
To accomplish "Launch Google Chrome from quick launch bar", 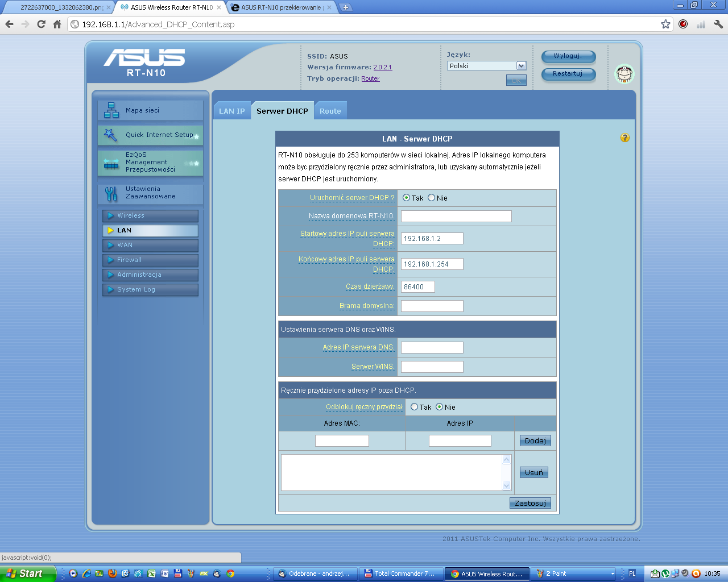I will click(230, 574).
